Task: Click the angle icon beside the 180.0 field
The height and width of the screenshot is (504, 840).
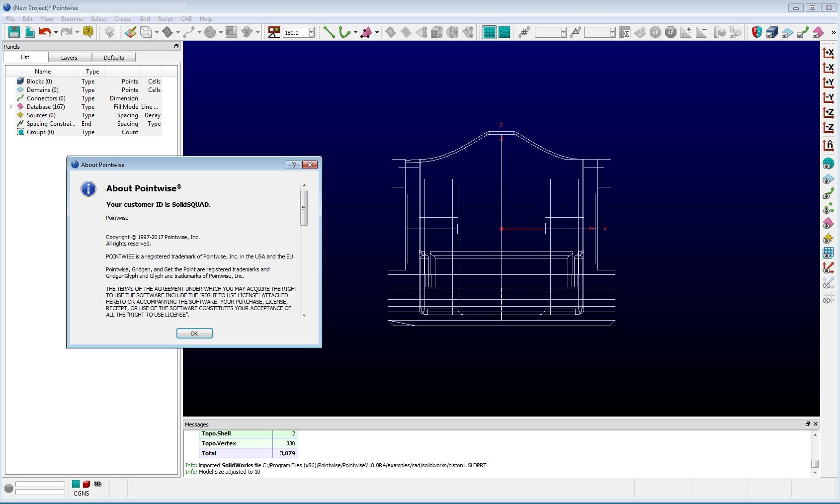Action: click(x=274, y=32)
